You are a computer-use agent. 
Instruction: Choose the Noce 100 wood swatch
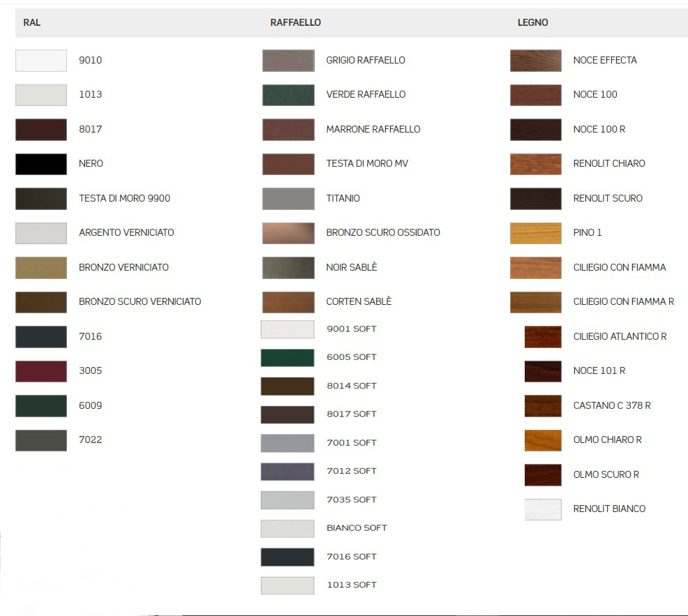(536, 95)
